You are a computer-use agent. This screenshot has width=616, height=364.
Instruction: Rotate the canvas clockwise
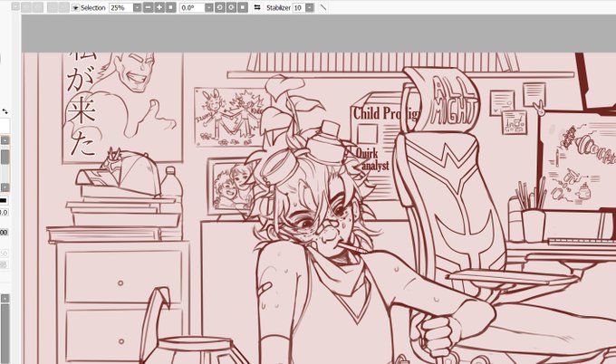(x=231, y=8)
